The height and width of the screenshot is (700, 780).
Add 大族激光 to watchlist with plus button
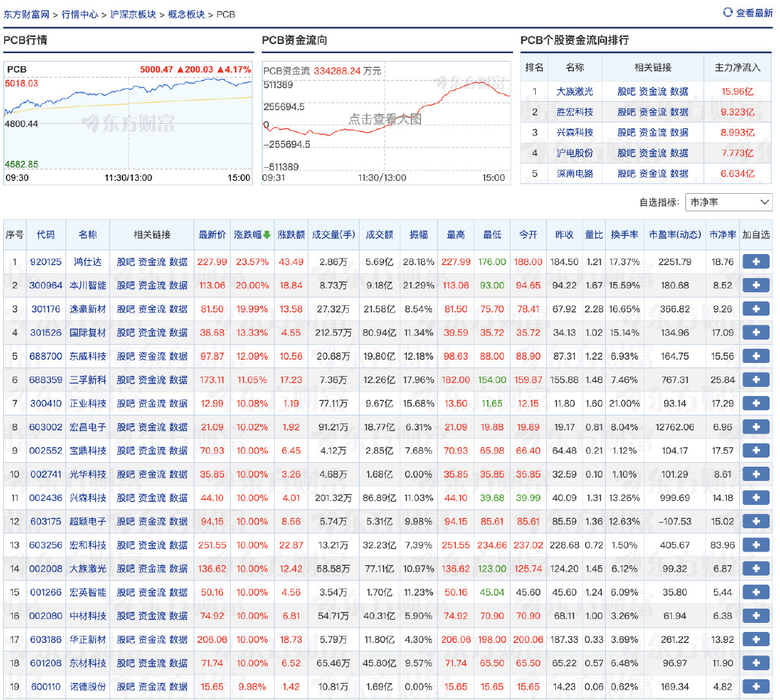pyautogui.click(x=755, y=568)
